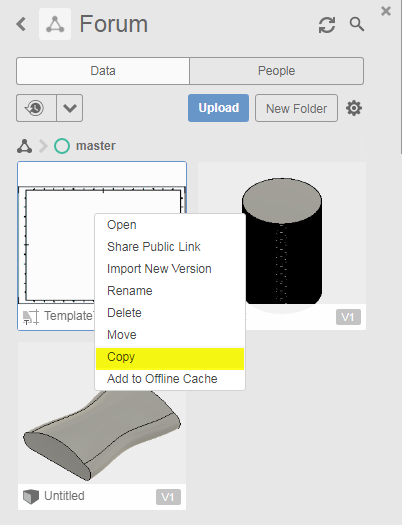The image size is (402, 525).
Task: Select the Untitled model thumbnail
Action: point(102,435)
